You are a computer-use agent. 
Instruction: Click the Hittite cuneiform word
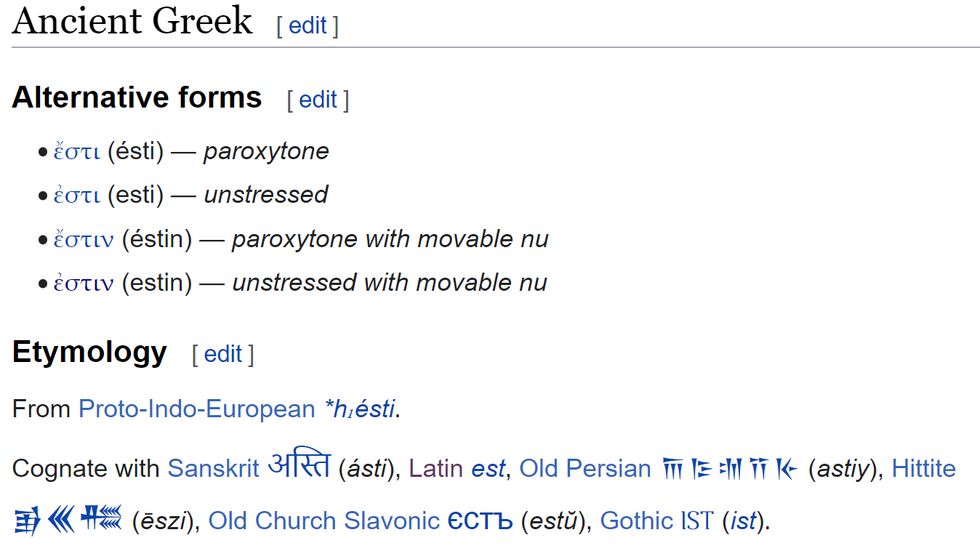(x=68, y=520)
